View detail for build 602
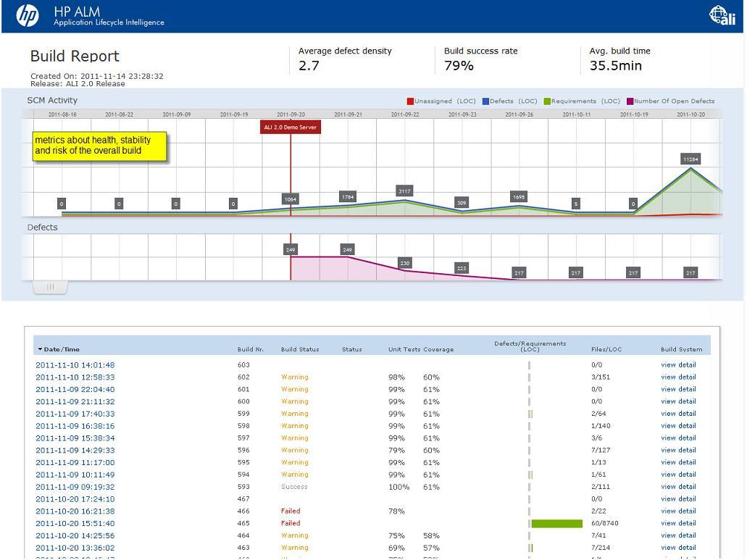747x560 pixels. pyautogui.click(x=678, y=377)
